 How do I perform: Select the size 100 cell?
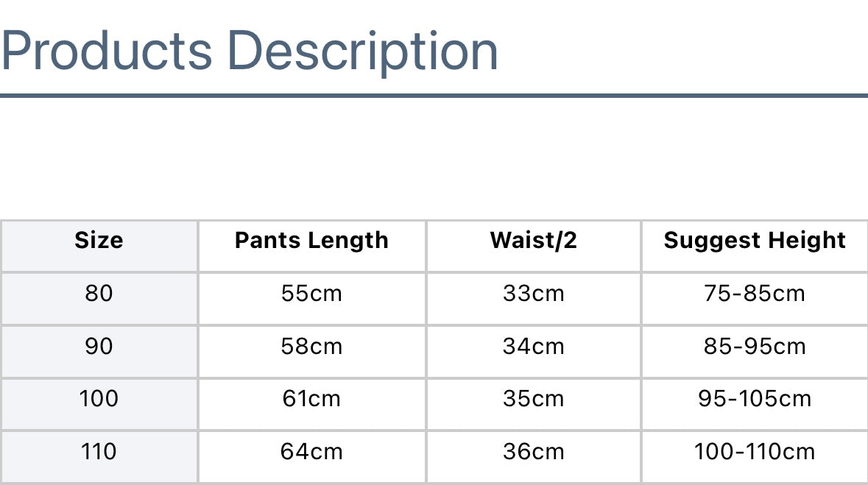[99, 399]
